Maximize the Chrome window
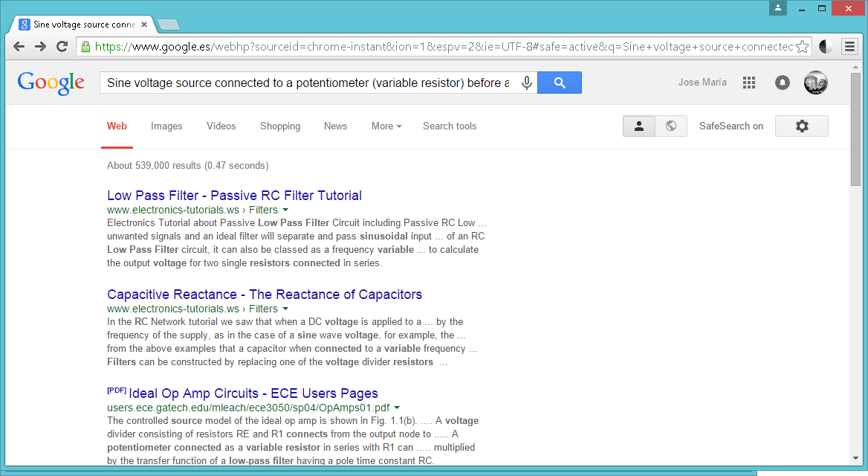 [822, 8]
